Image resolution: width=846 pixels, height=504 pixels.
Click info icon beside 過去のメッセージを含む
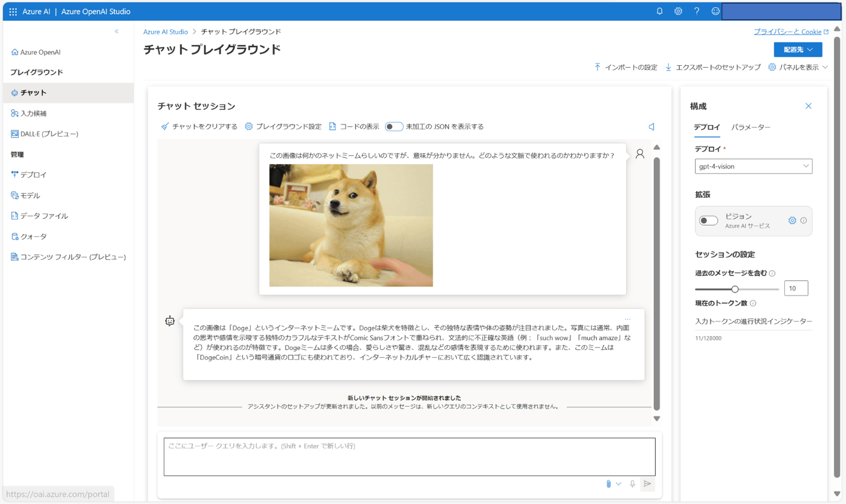tap(773, 273)
